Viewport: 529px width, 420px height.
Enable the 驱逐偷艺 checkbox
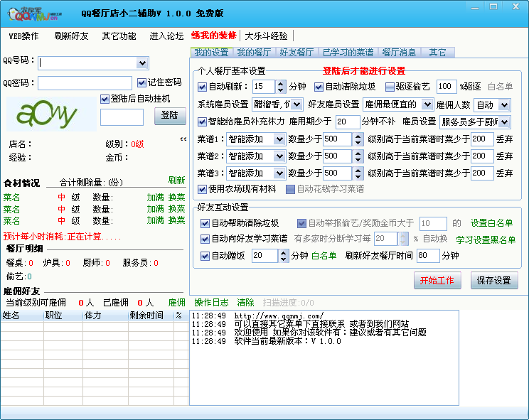[390, 87]
